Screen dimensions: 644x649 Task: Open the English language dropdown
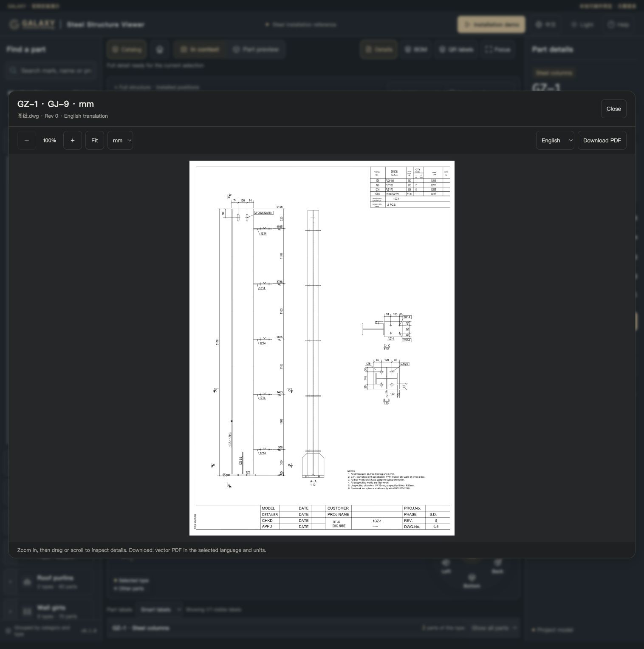555,140
